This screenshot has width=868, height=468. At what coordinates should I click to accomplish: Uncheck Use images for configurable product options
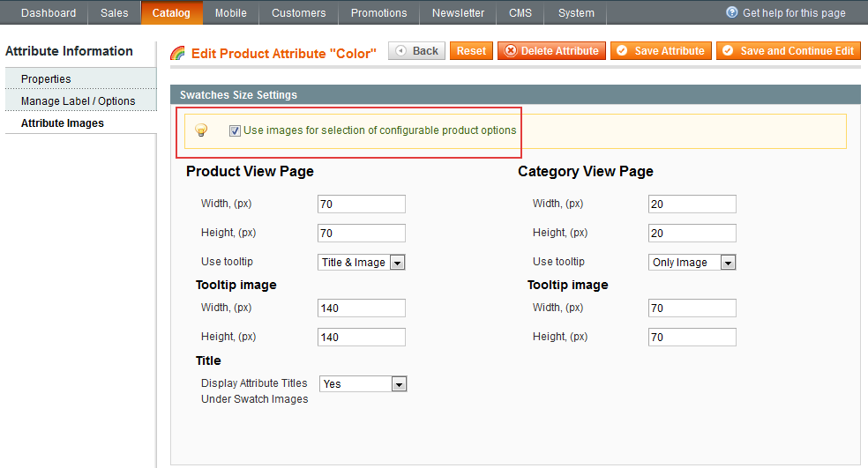(x=235, y=130)
